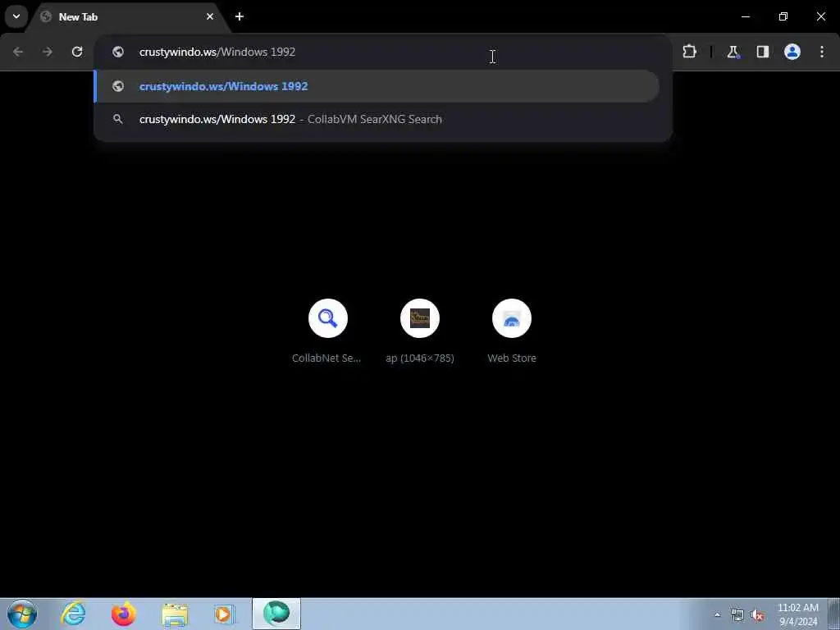840x630 pixels.
Task: Select the New Tab tab
Action: 129,17
